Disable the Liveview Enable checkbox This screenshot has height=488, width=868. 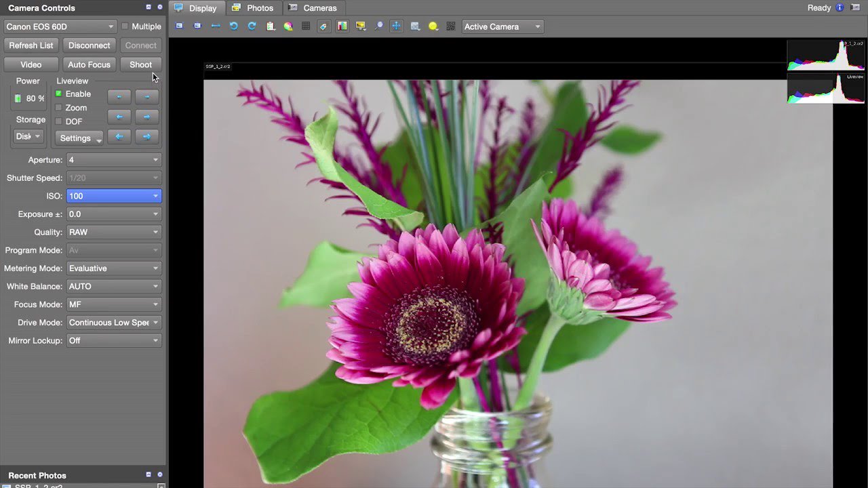[59, 94]
